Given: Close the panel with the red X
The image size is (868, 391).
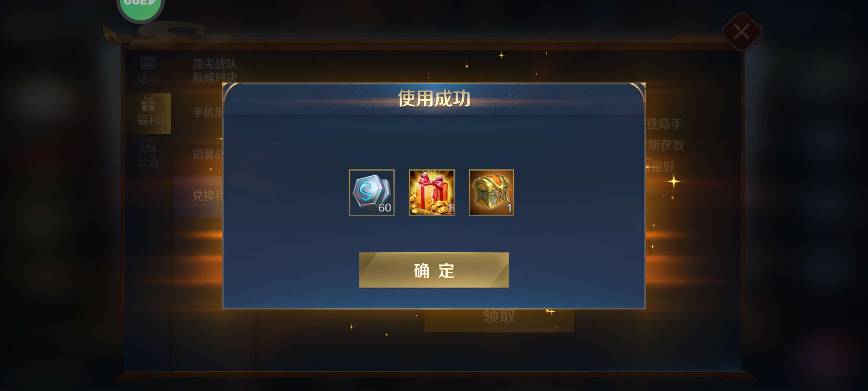Looking at the screenshot, I should 742,32.
